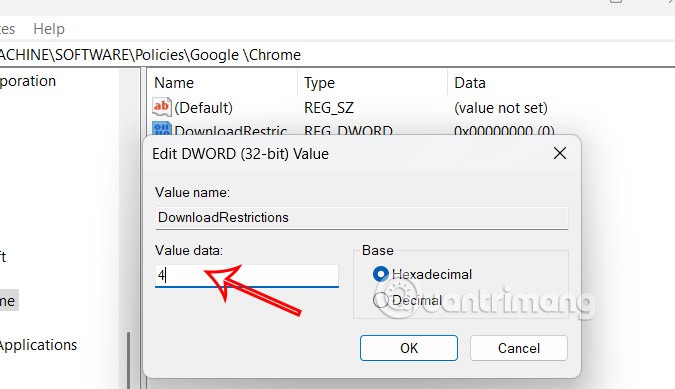The image size is (675, 389).
Task: Click the (Default) string value icon
Action: (x=161, y=107)
